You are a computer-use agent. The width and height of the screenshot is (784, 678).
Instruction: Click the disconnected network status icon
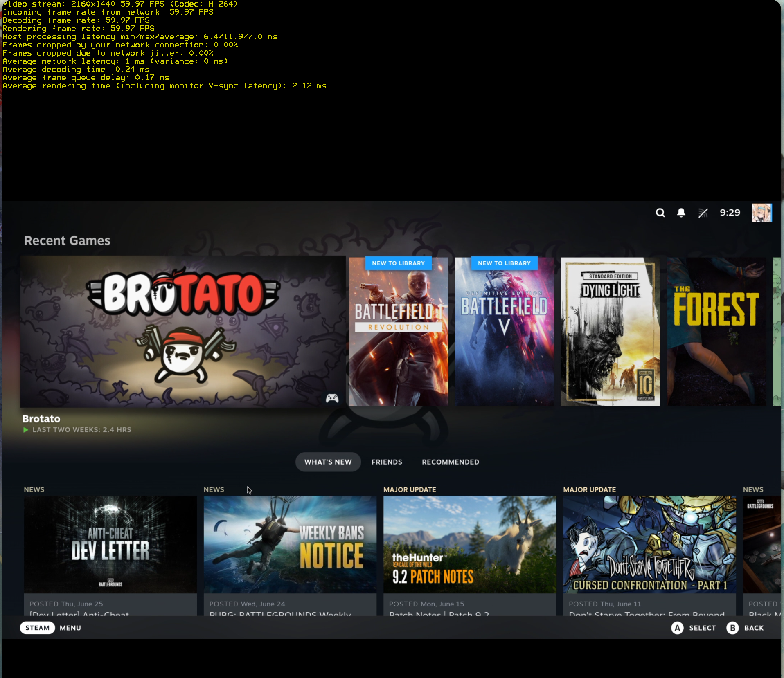pos(703,213)
